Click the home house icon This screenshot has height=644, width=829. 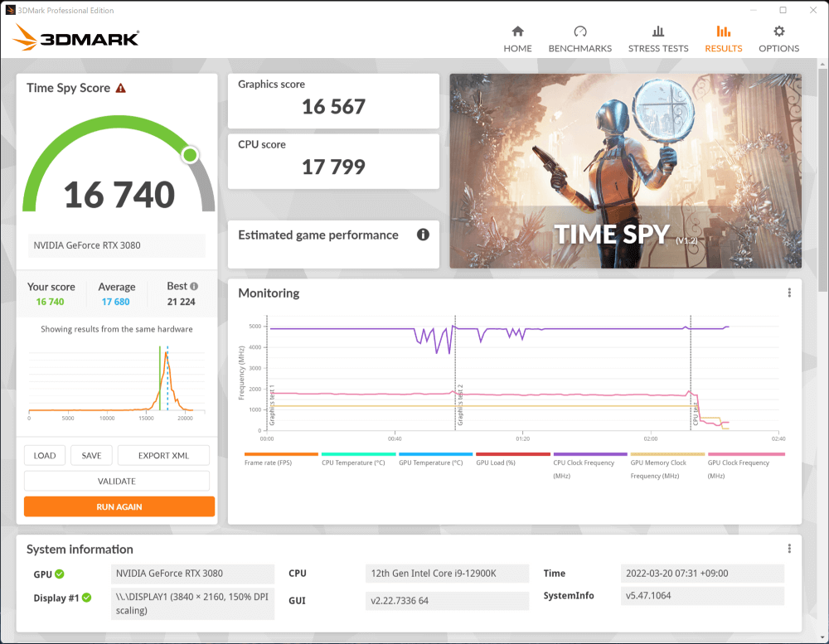click(517, 31)
